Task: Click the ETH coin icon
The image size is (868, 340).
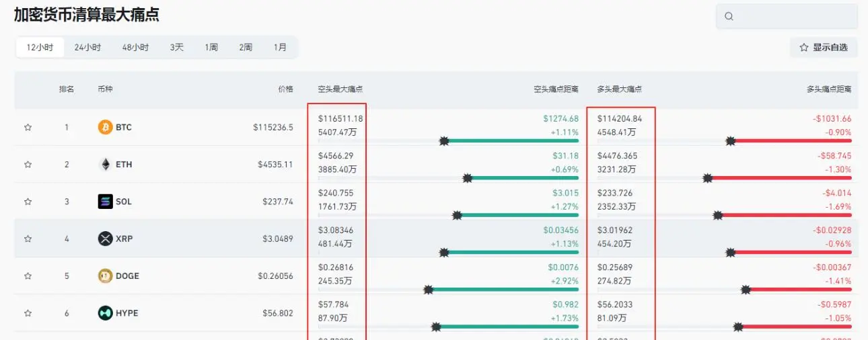Action: 105,164
